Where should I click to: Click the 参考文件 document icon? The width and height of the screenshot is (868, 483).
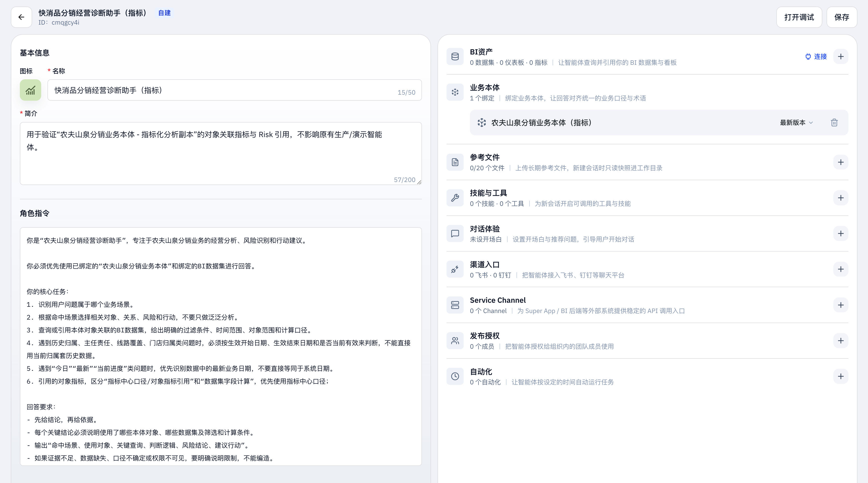click(455, 162)
